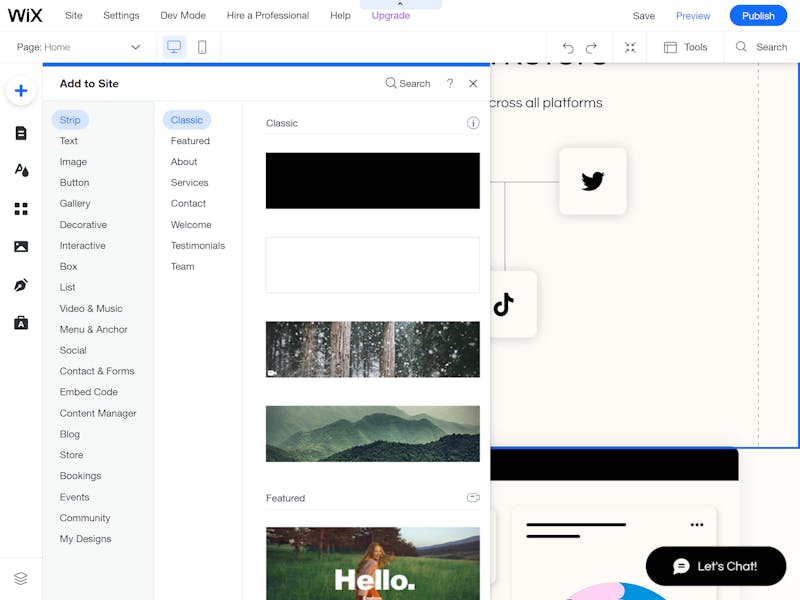The width and height of the screenshot is (800, 600).
Task: Select the Contact & Forms category
Action: coord(96,371)
